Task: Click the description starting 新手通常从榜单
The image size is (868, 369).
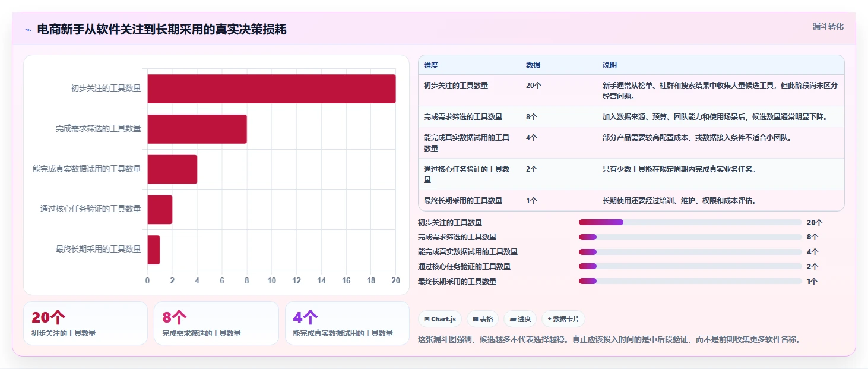Action: pyautogui.click(x=720, y=90)
